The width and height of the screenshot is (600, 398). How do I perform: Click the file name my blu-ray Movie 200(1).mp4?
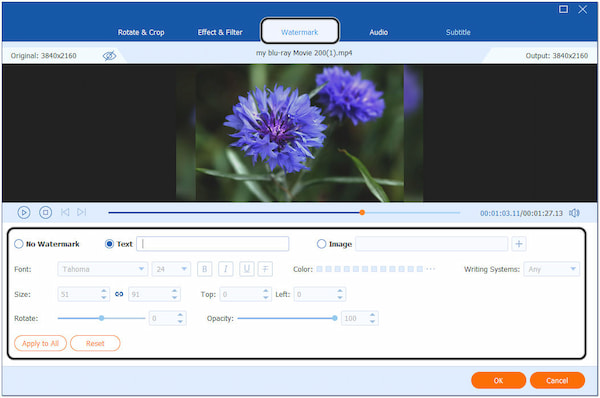coord(304,53)
